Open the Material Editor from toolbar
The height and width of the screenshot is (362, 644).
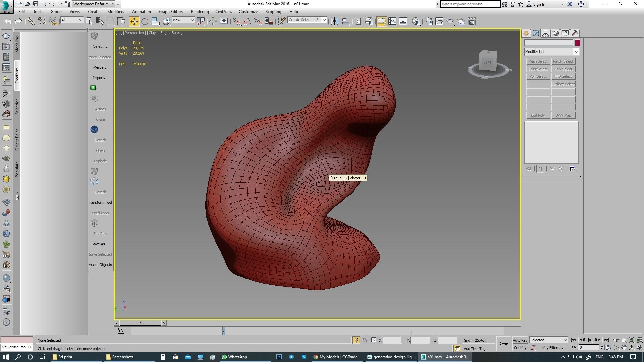coord(416,21)
